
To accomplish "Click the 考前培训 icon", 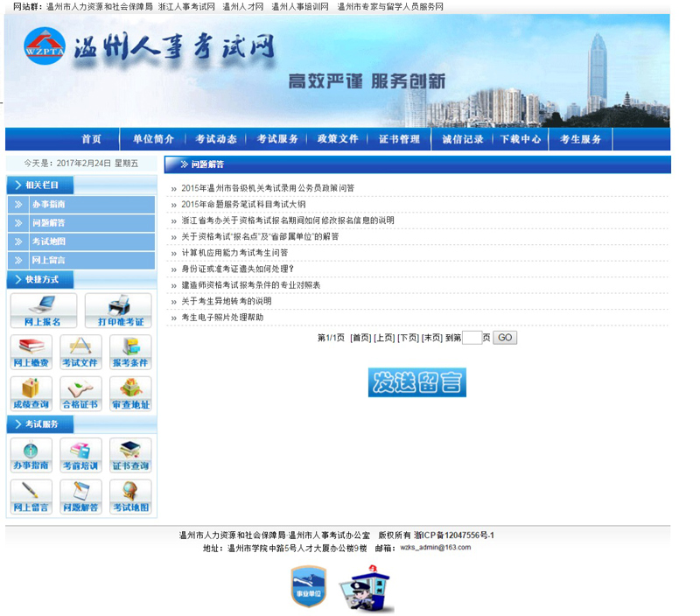I will coord(80,455).
